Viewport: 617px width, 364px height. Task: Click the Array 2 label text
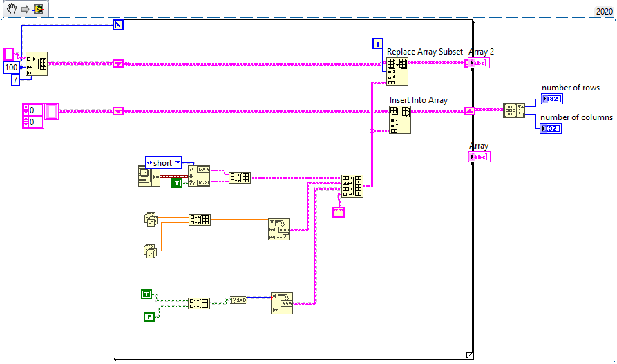482,52
